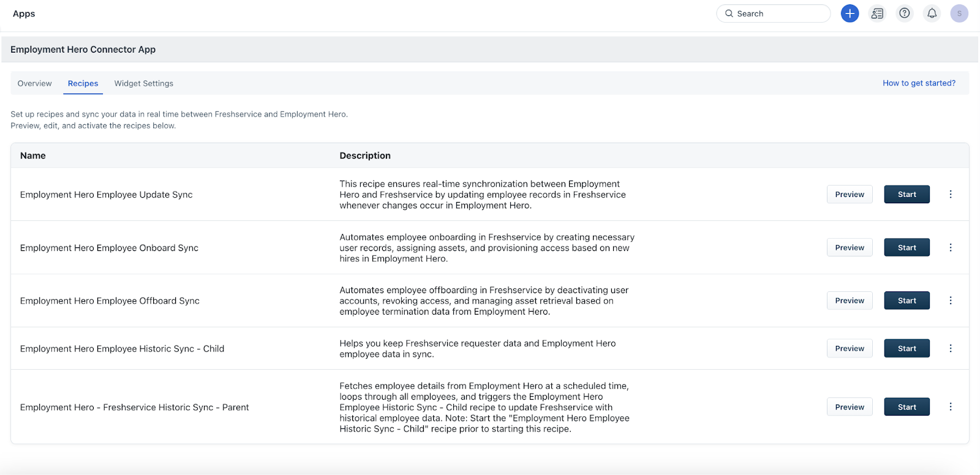Viewport: 980px width, 475px height.
Task: Open the help question mark icon
Action: pos(905,13)
